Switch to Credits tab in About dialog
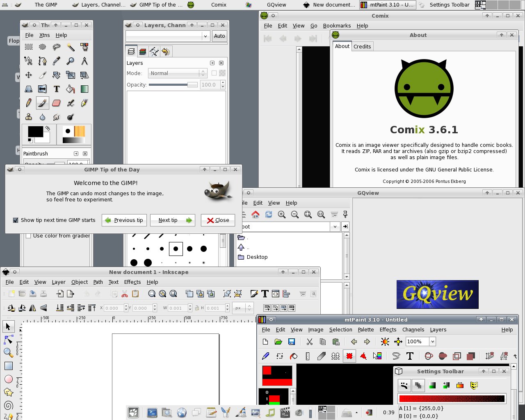Screen dimensions: 525x420 tap(362, 46)
